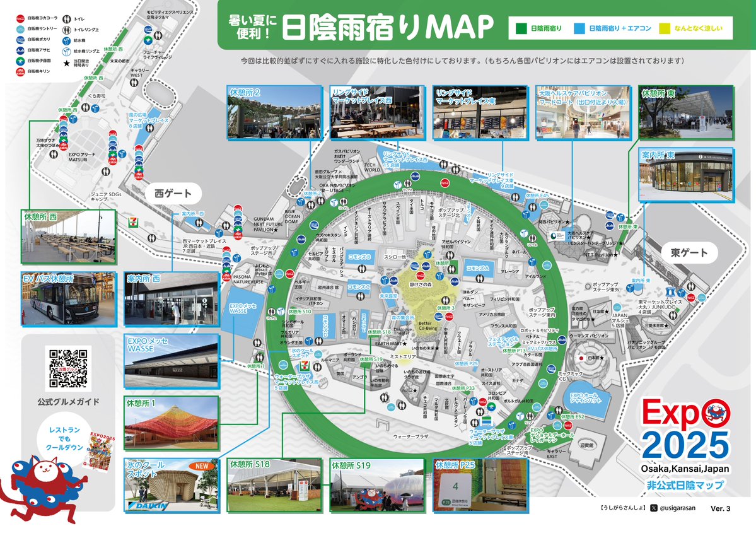Open the 大阪ヘルスケアパビリオン フードコート photo
Screen dimensions: 756x538
[583, 112]
